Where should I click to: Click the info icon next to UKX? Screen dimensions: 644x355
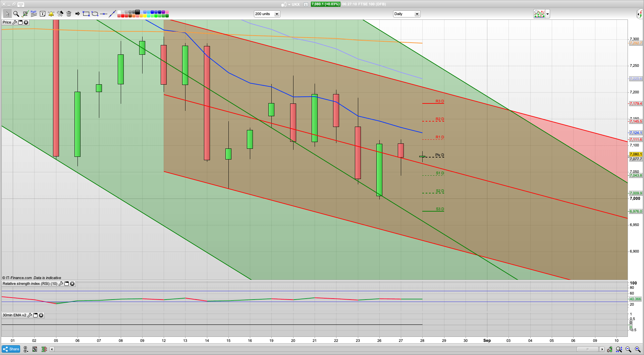[306, 4]
